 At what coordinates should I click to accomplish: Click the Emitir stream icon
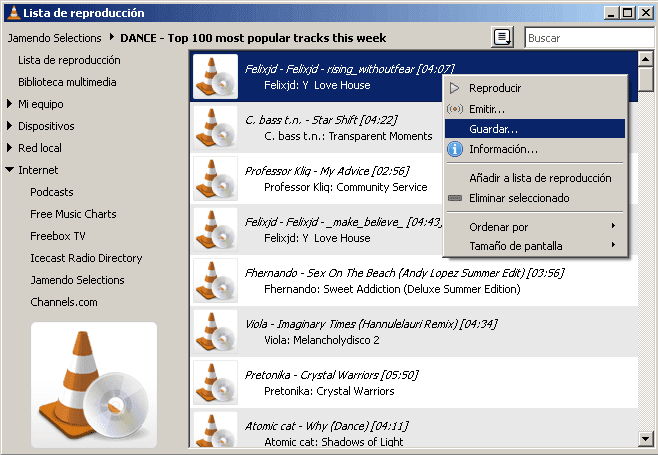455,109
